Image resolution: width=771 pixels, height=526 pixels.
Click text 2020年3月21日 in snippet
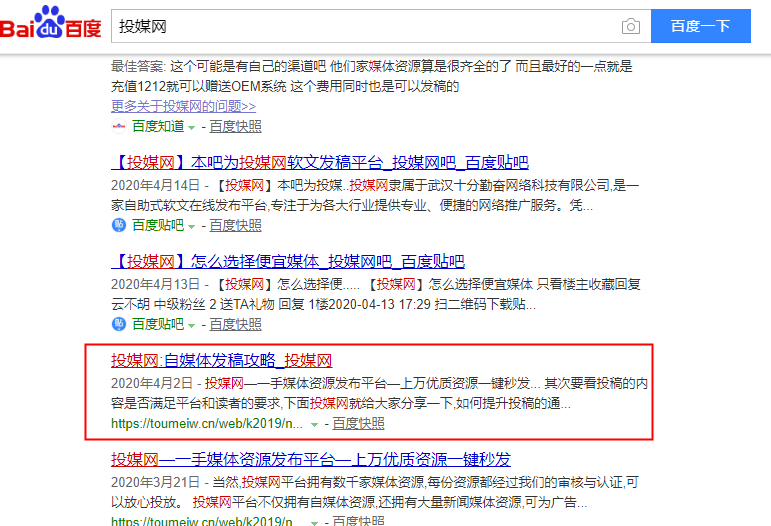pyautogui.click(x=155, y=482)
